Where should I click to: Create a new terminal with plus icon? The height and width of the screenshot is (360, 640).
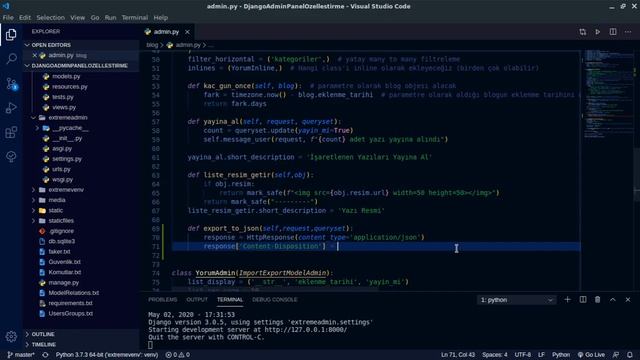point(567,300)
